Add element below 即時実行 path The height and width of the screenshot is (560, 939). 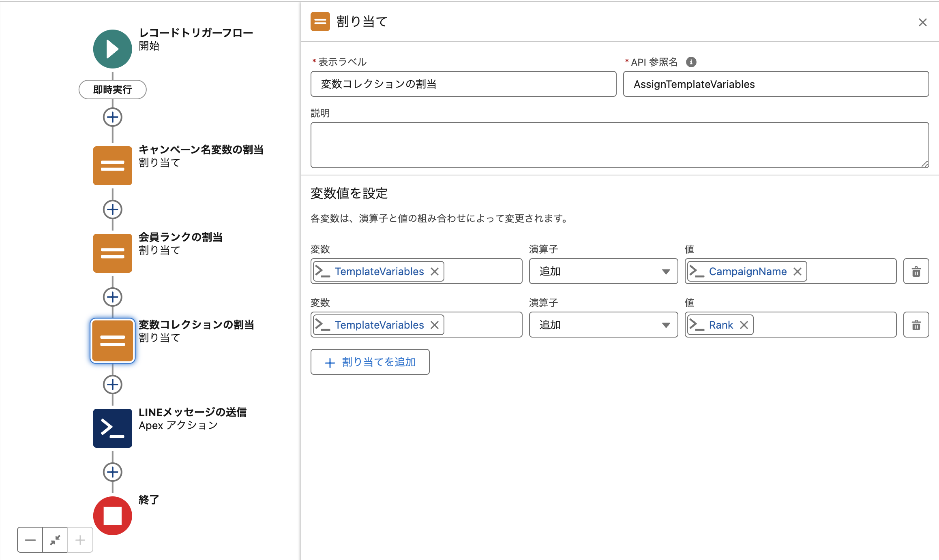112,118
